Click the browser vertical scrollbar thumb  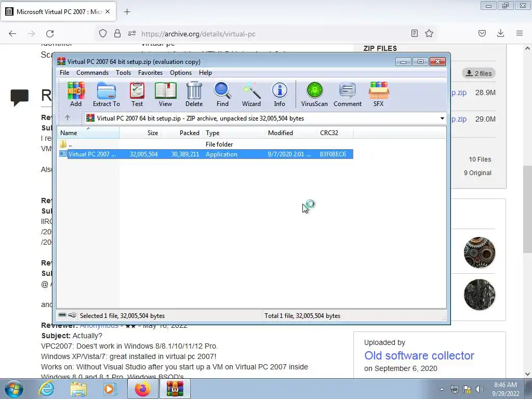coord(527,209)
